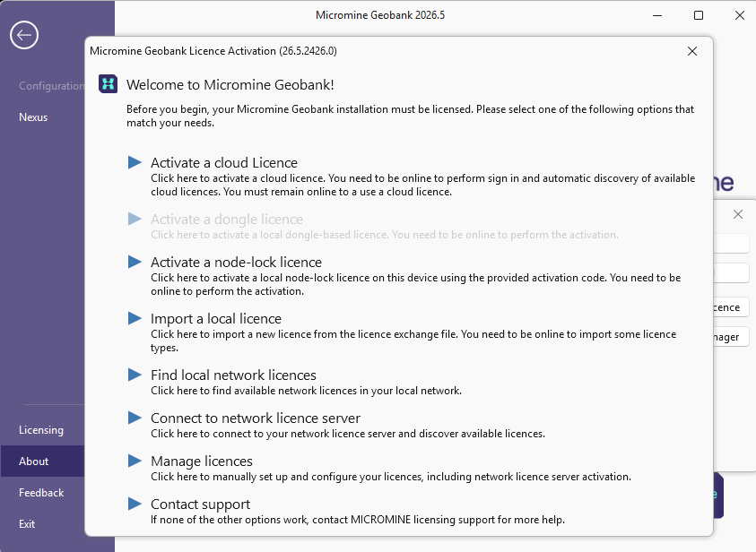Click the disabled Activate a dongle licence option
756x552 pixels.
pyautogui.click(x=227, y=220)
